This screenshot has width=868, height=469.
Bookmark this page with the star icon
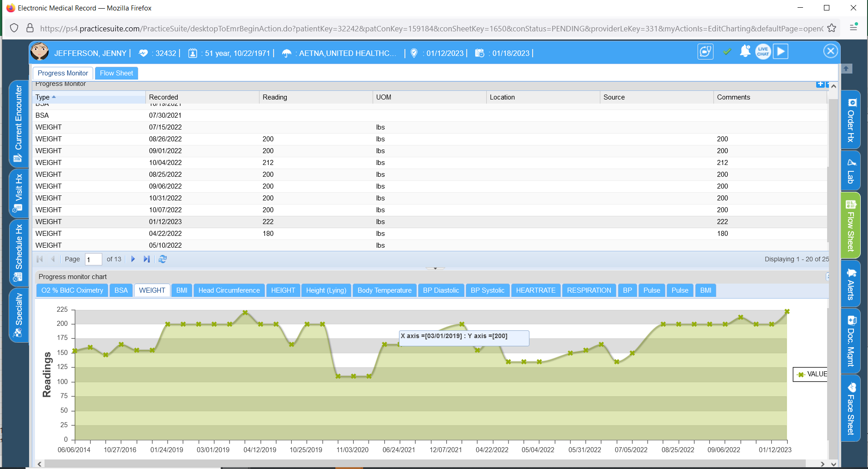(x=832, y=28)
